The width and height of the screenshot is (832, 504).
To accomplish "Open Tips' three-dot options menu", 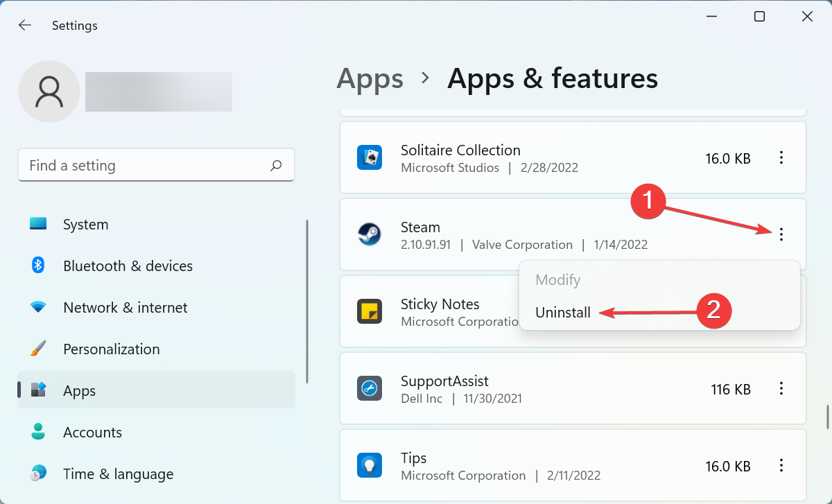I will tap(781, 465).
